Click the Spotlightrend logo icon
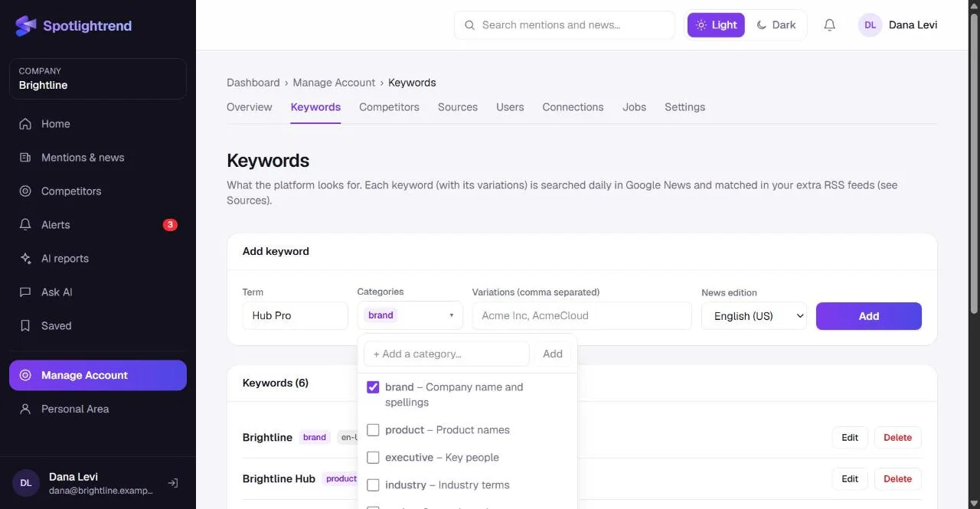Viewport: 980px width, 509px height. (x=25, y=26)
